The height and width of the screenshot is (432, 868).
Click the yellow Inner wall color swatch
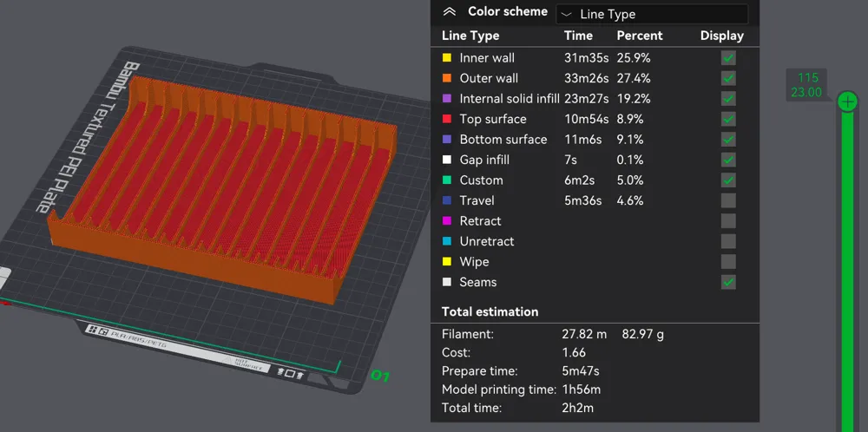(447, 58)
